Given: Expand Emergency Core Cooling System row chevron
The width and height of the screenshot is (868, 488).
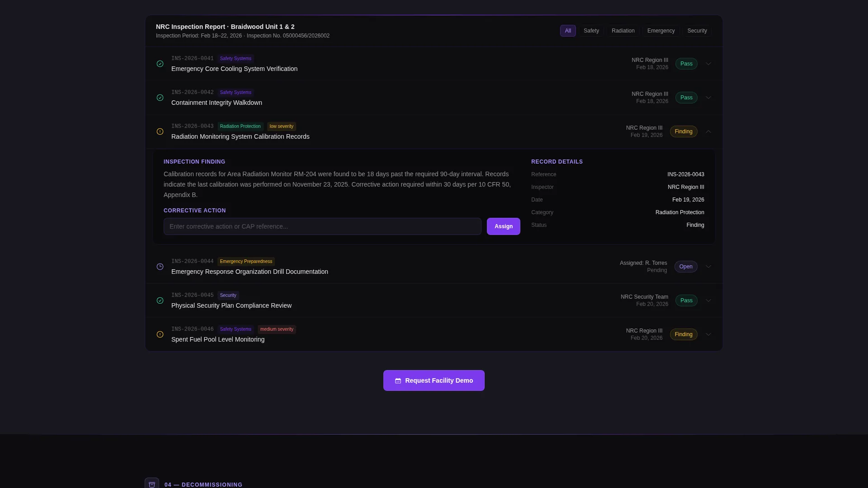Looking at the screenshot, I should 708,64.
